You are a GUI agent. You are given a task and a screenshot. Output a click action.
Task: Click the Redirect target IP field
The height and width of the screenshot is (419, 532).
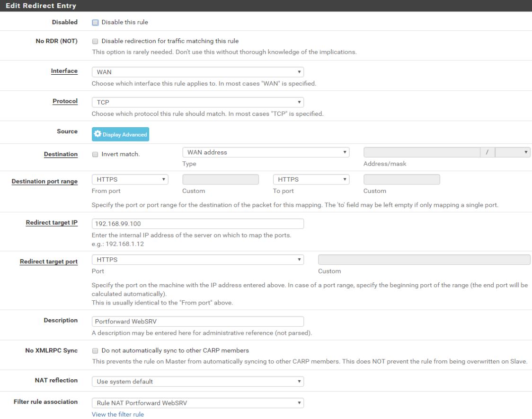tap(197, 224)
